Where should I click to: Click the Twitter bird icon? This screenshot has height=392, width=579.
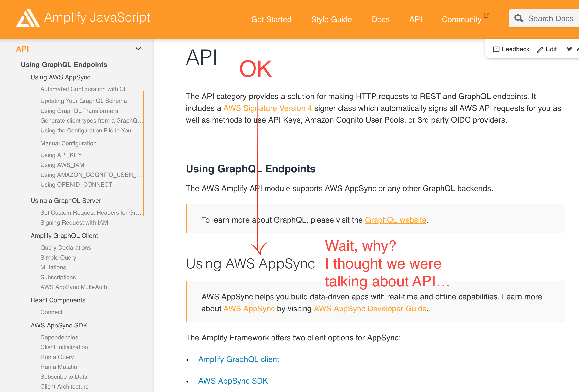[569, 49]
